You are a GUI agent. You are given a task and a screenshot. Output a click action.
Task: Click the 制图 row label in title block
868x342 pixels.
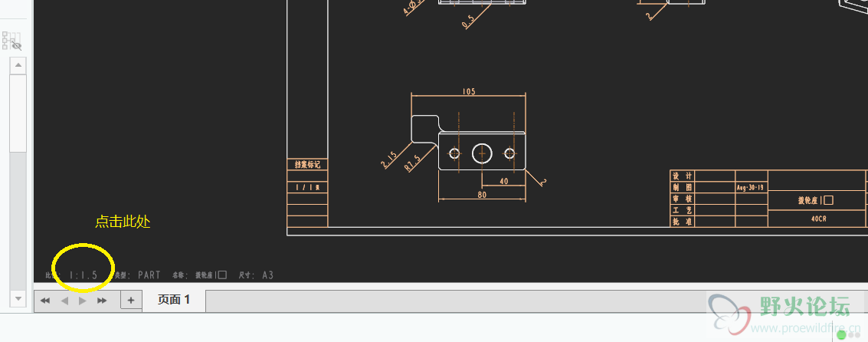tap(682, 187)
